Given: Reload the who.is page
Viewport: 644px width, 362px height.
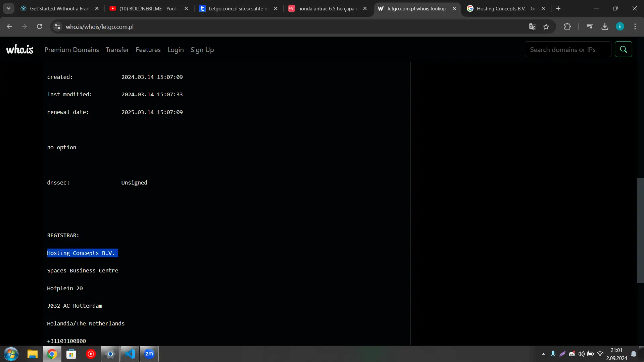Looking at the screenshot, I should pyautogui.click(x=39, y=27).
